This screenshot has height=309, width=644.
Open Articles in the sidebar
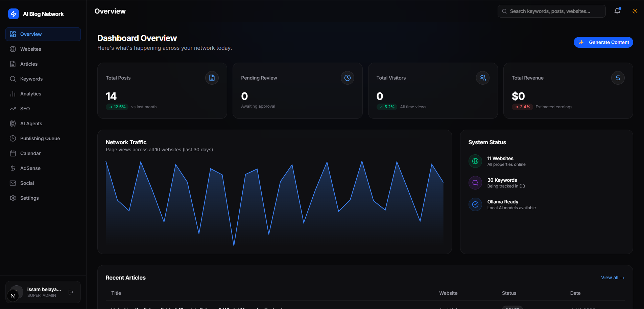(x=43, y=64)
